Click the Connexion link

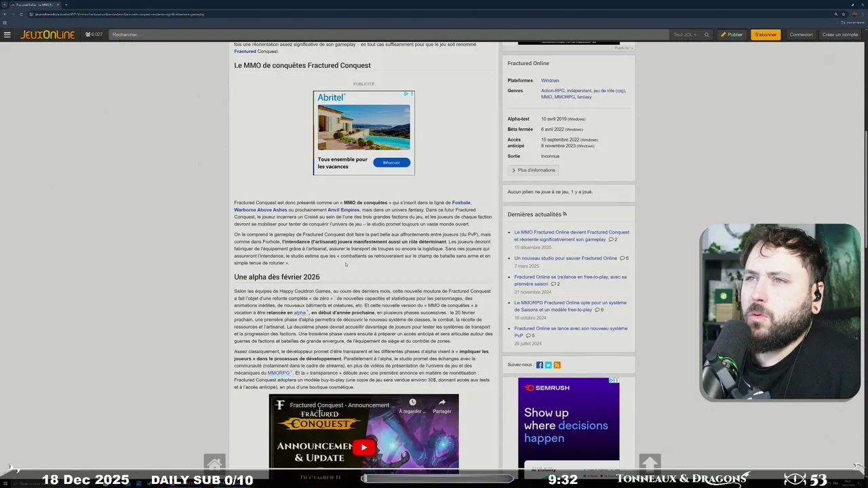(x=801, y=35)
